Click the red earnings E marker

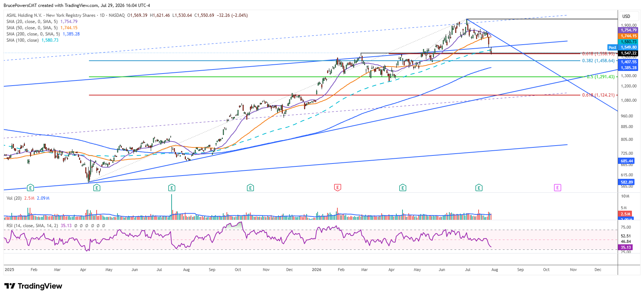(x=337, y=188)
